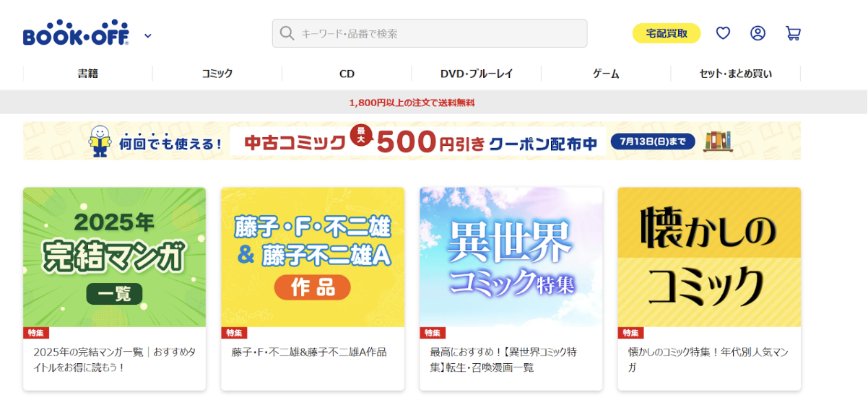The width and height of the screenshot is (868, 400).
Task: Go to the ゲーム category
Action: (606, 74)
